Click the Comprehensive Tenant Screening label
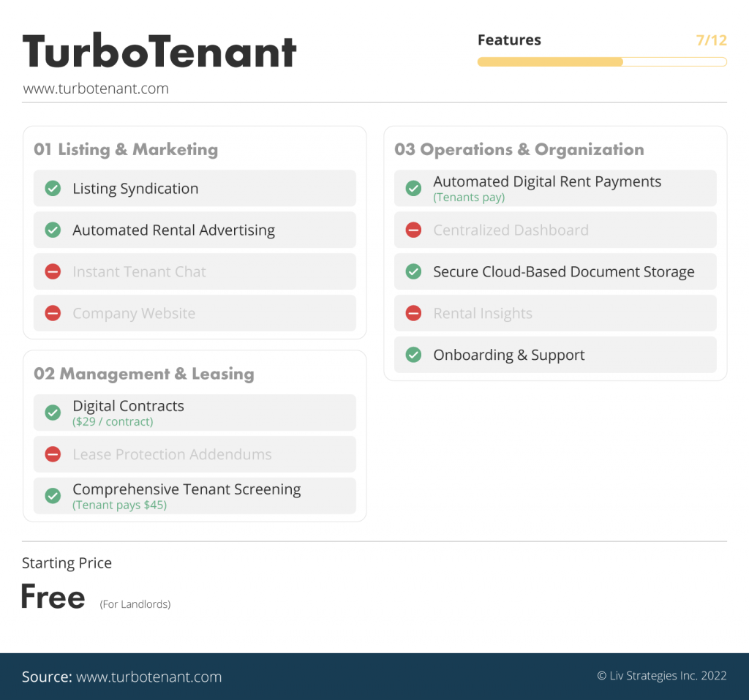749x700 pixels. [x=187, y=489]
